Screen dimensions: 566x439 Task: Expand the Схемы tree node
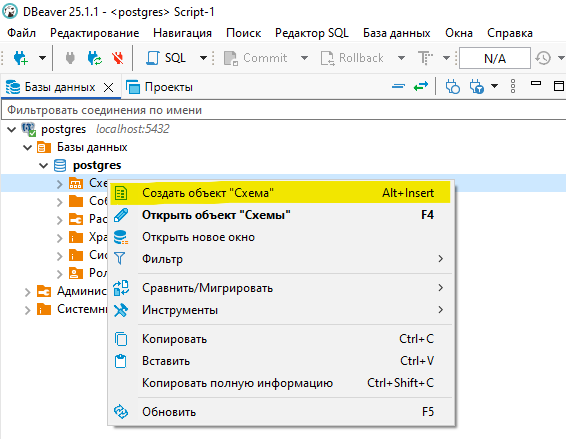point(60,184)
